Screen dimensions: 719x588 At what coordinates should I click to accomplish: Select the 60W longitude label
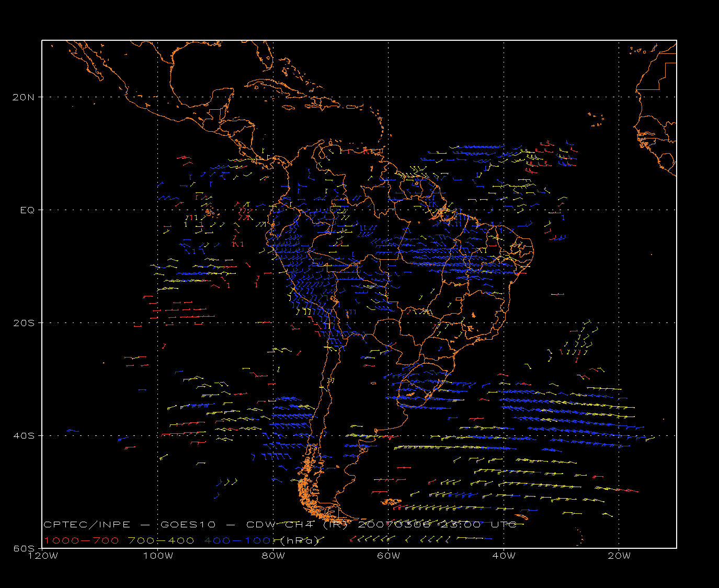389,556
